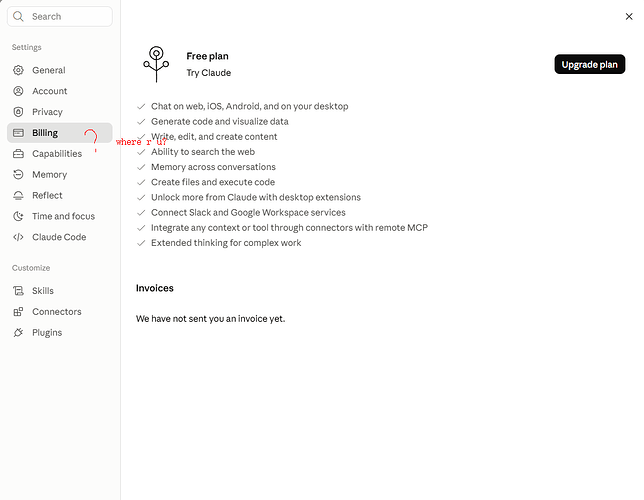Click the General gear icon
This screenshot has width=644, height=500.
18,70
